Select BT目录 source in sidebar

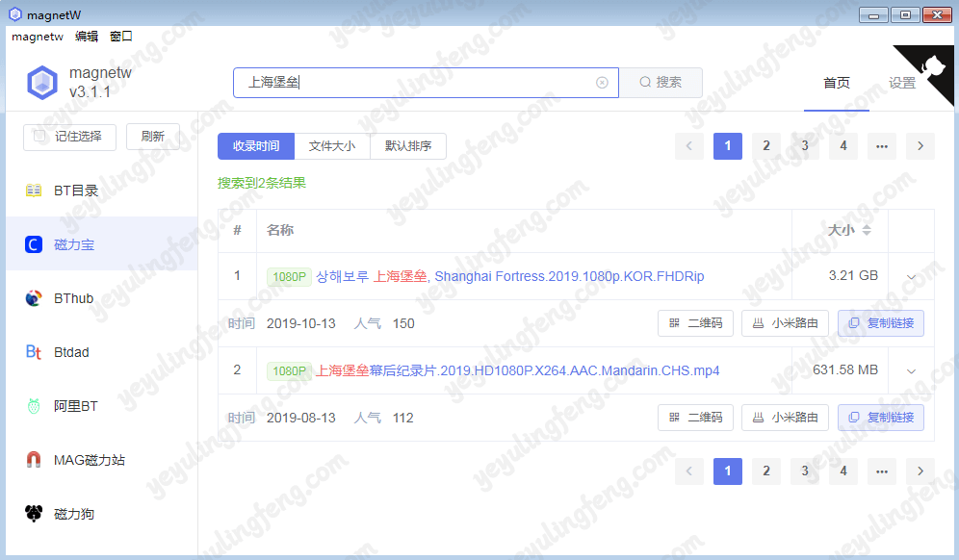click(101, 191)
